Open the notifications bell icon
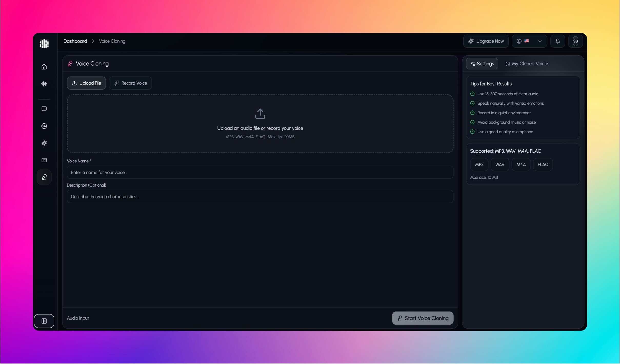620x364 pixels. (557, 41)
